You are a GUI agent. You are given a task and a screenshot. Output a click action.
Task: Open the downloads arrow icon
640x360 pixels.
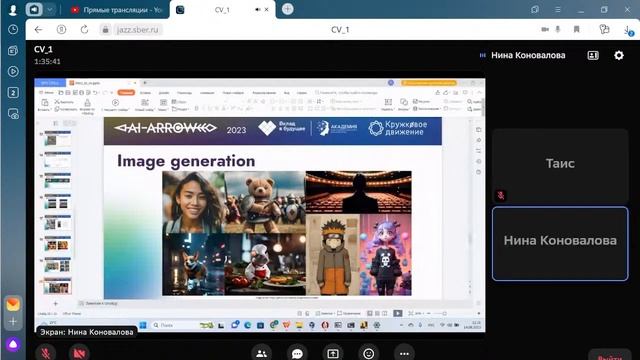tap(628, 30)
